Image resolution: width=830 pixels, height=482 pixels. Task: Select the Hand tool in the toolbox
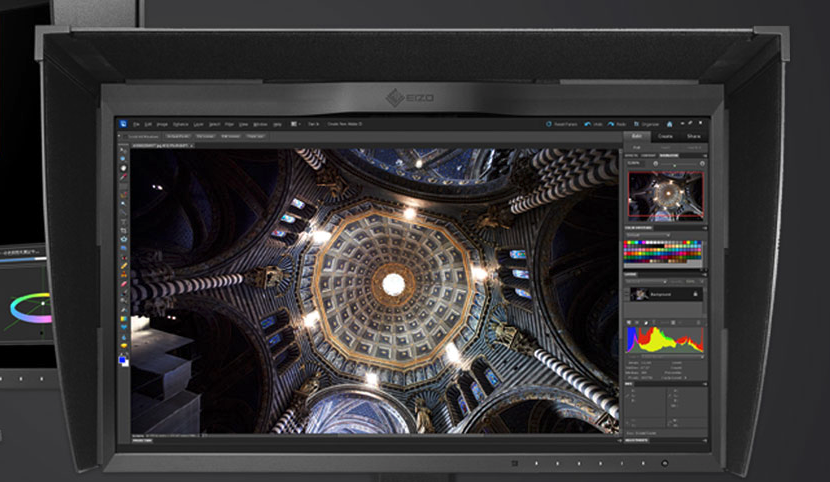tap(123, 168)
